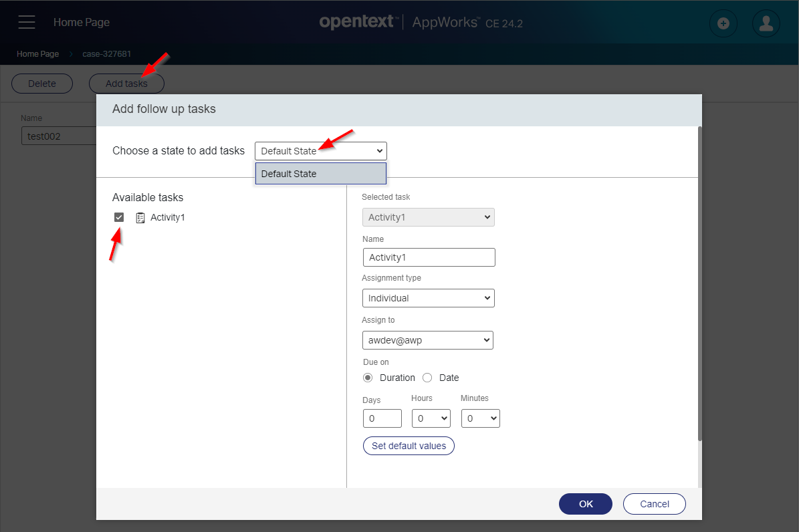Select the Duration radio button
799x532 pixels.
(x=368, y=378)
